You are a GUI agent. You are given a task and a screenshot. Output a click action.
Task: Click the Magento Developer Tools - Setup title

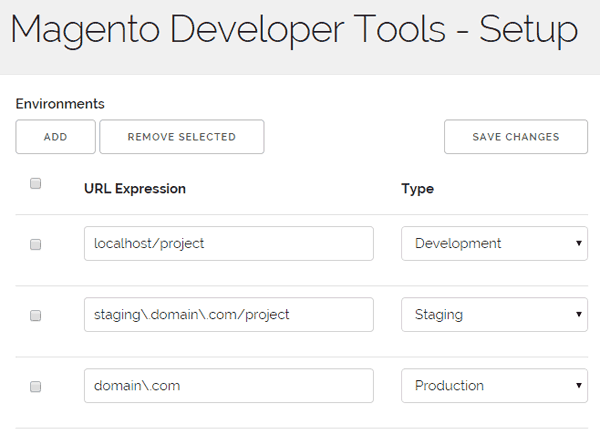pyautogui.click(x=294, y=30)
